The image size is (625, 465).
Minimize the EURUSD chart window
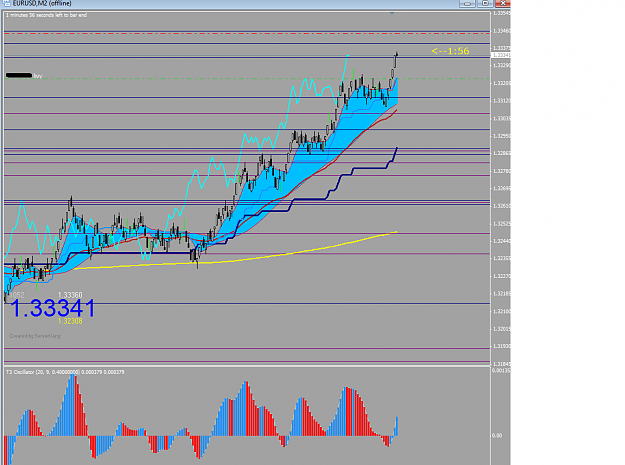point(467,3)
